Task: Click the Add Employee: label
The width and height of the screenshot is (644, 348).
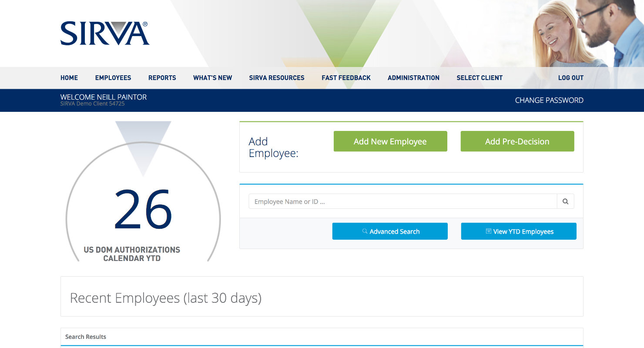Action: (x=273, y=147)
